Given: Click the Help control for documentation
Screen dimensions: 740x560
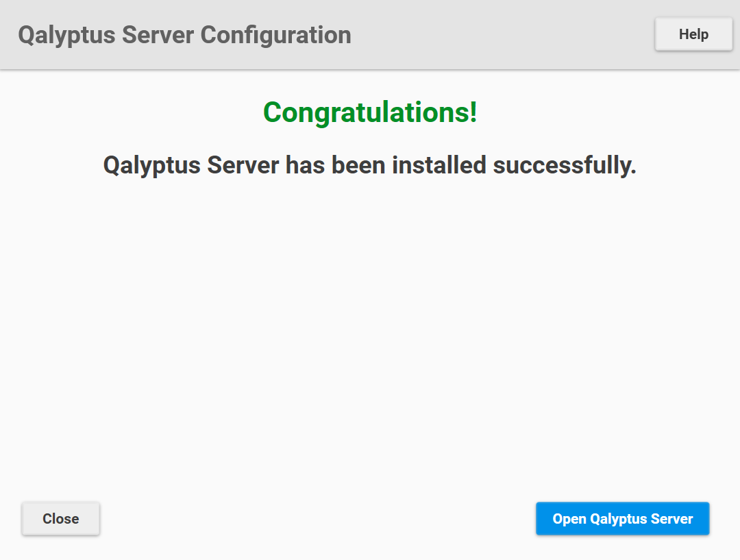Looking at the screenshot, I should [x=693, y=34].
